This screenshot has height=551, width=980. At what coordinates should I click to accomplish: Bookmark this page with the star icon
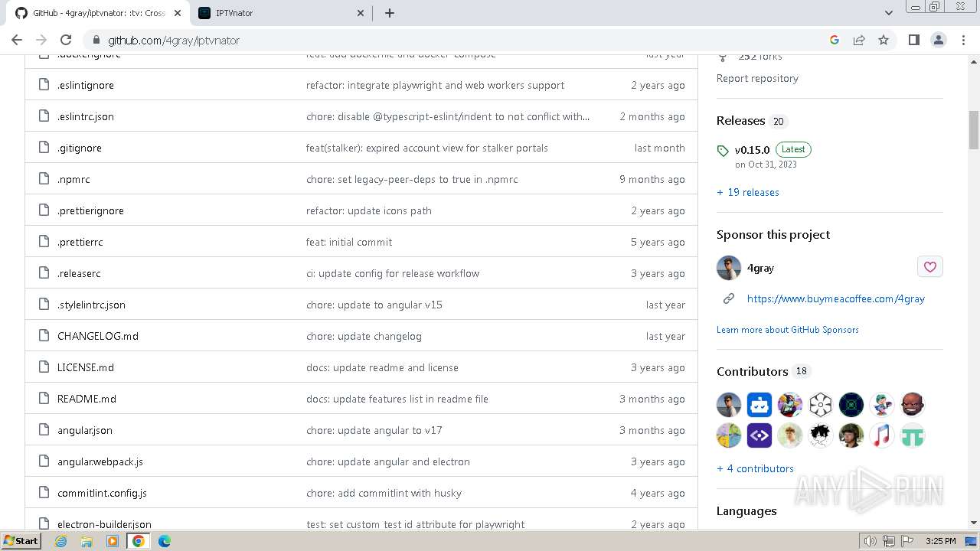[x=884, y=40]
